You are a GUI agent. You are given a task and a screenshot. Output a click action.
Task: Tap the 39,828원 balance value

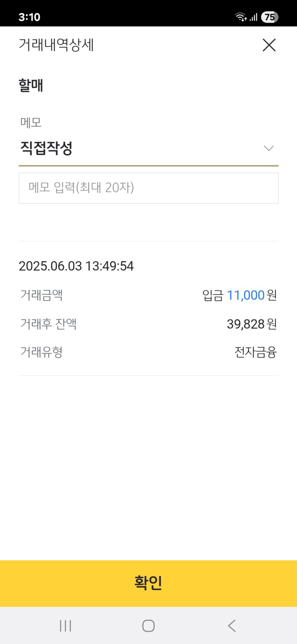tap(252, 324)
